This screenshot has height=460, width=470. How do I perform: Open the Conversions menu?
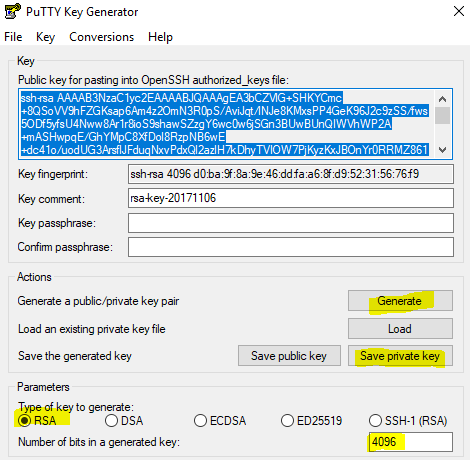(x=101, y=37)
